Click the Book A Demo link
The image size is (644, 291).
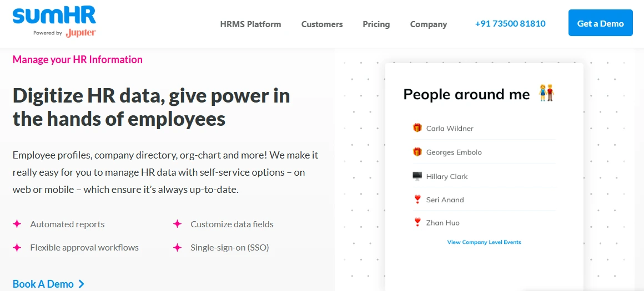(x=43, y=284)
